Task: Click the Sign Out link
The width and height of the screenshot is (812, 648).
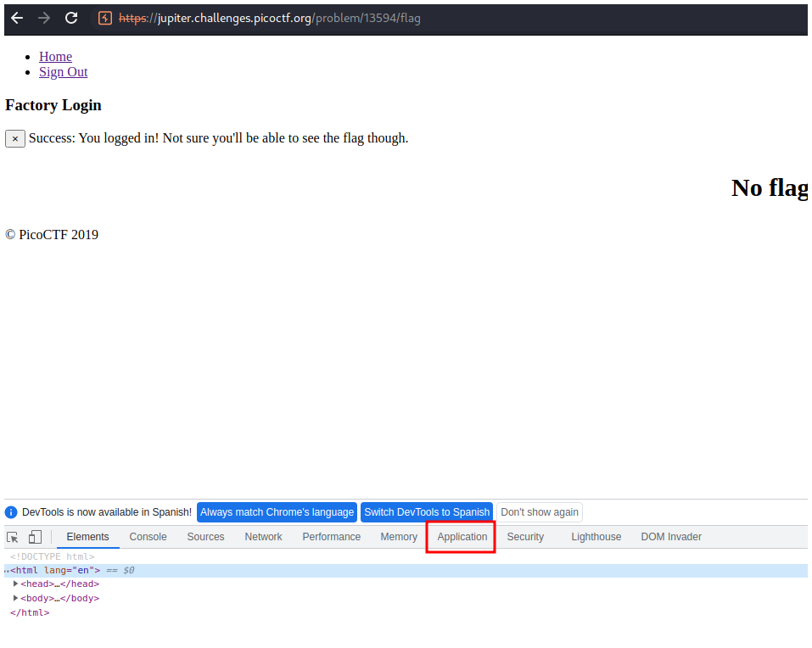Action: tap(63, 72)
